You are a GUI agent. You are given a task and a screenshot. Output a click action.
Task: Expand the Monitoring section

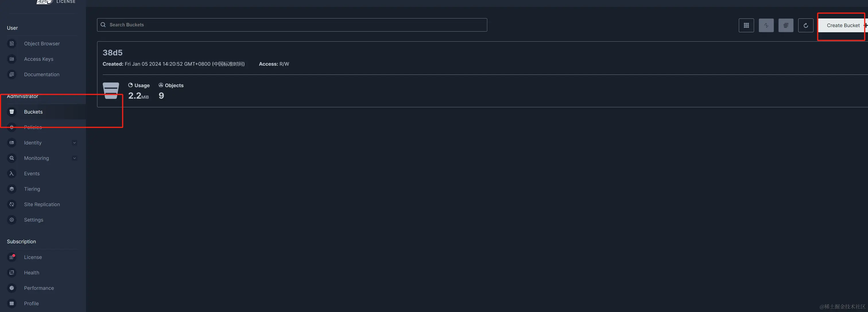pos(74,158)
